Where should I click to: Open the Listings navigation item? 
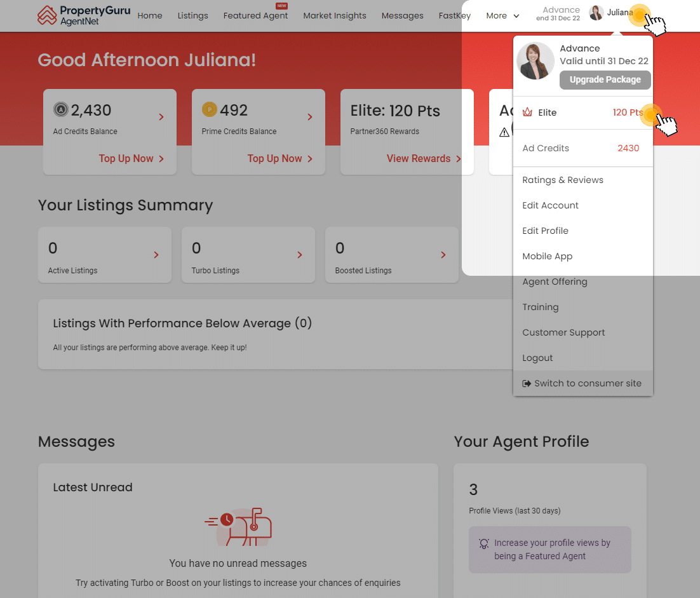[x=193, y=16]
